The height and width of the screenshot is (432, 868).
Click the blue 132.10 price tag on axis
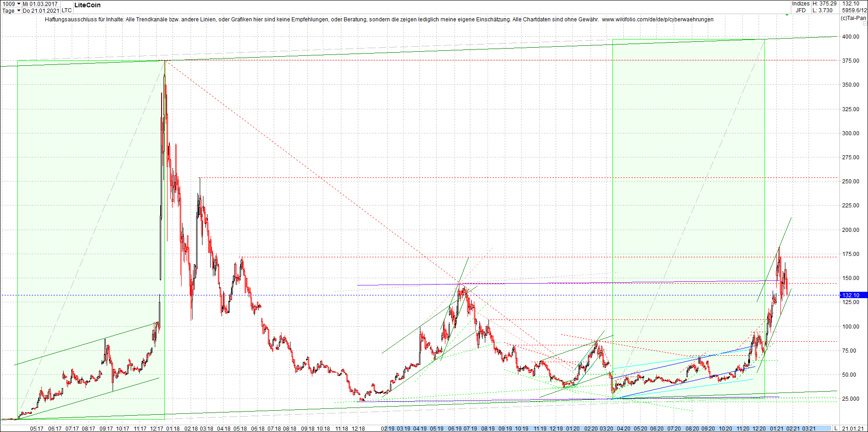pos(853,295)
